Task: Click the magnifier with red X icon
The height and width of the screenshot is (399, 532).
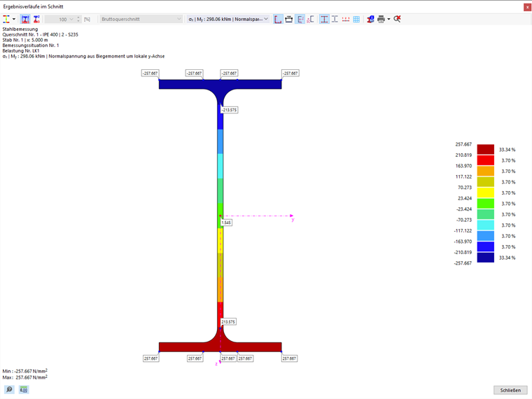Action: [x=397, y=20]
